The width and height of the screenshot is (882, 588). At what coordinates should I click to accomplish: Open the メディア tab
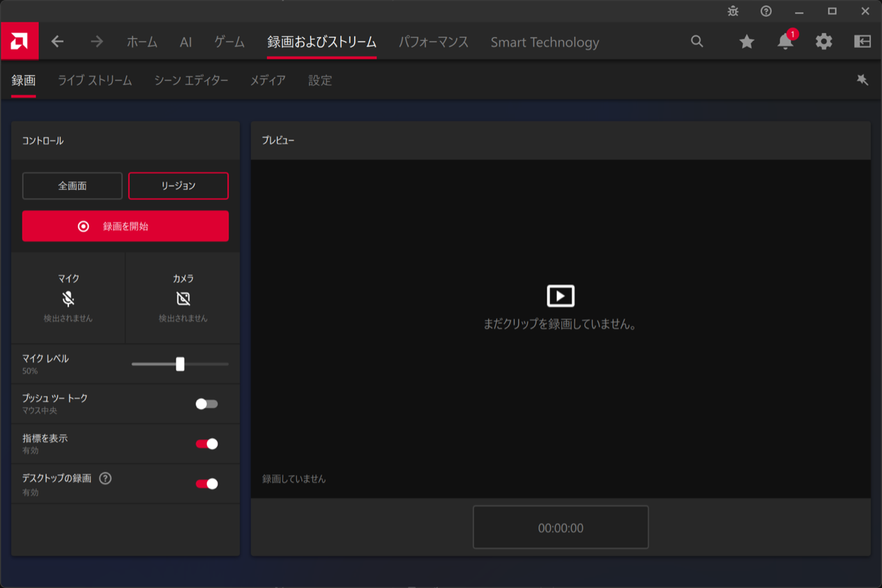pos(268,80)
